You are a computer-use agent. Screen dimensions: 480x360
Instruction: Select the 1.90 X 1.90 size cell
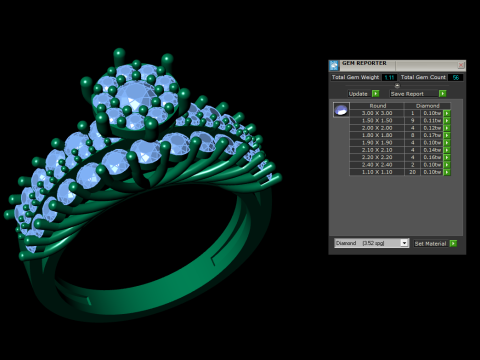(377, 143)
